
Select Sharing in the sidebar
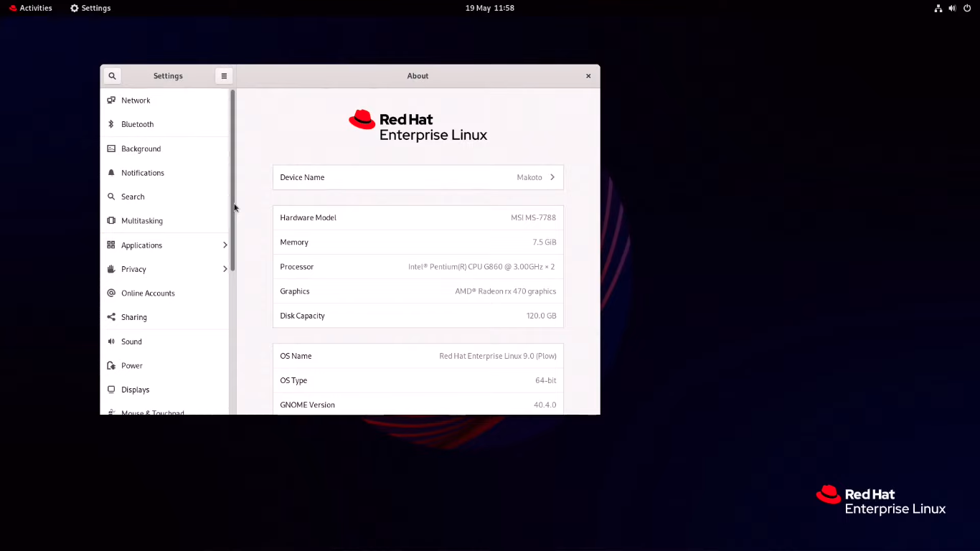pos(165,317)
